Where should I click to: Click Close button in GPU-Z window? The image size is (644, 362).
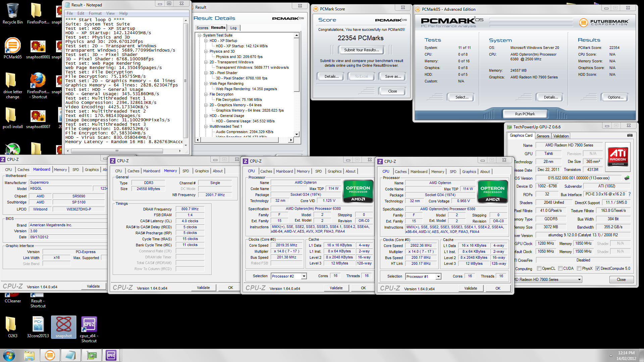[621, 280]
